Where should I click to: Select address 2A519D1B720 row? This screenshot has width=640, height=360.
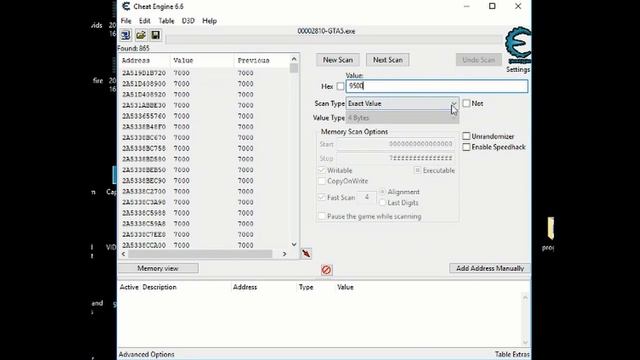point(204,73)
